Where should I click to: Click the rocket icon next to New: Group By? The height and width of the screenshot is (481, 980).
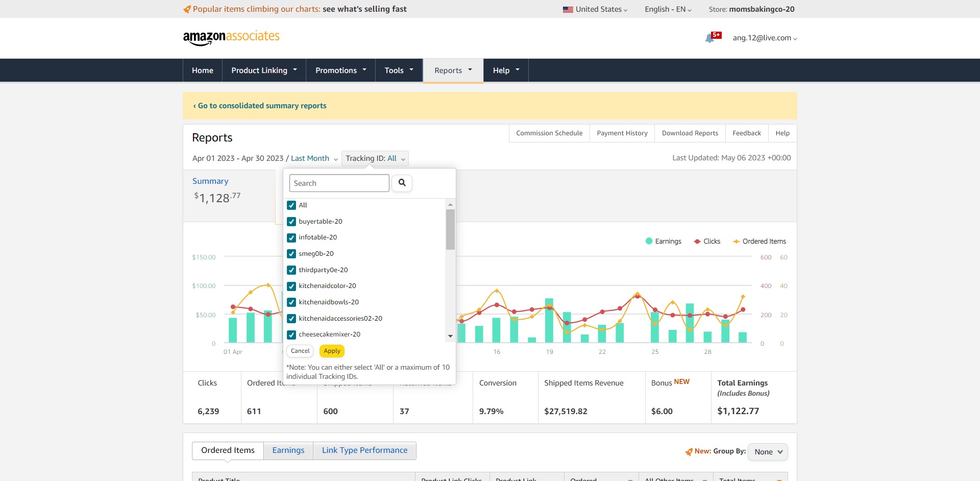pyautogui.click(x=689, y=451)
